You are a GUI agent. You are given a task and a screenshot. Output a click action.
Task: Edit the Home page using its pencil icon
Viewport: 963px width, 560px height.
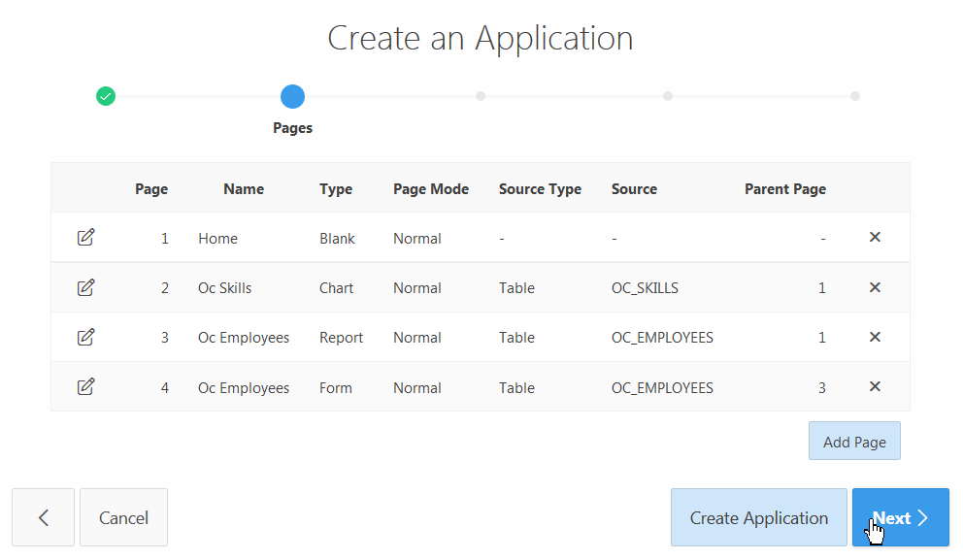85,237
